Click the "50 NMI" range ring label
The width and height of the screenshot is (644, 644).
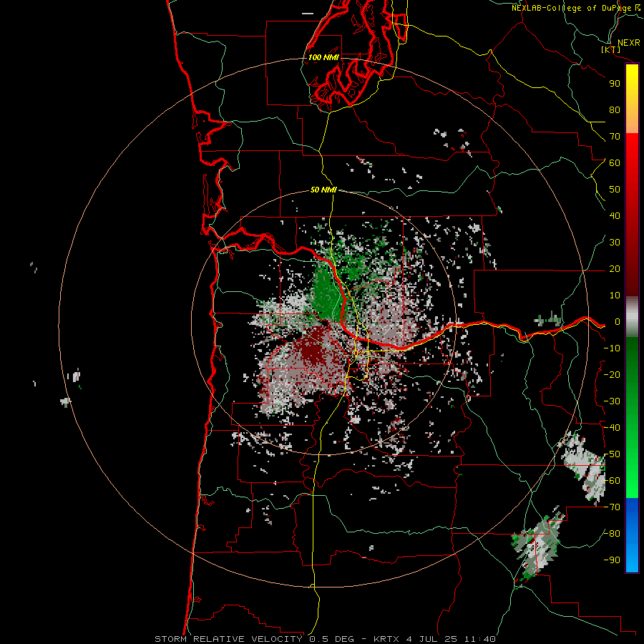(323, 190)
